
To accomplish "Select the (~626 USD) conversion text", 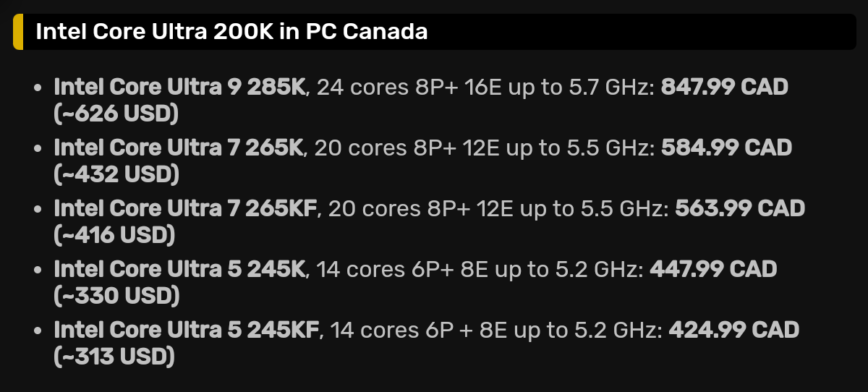I will pos(116,114).
